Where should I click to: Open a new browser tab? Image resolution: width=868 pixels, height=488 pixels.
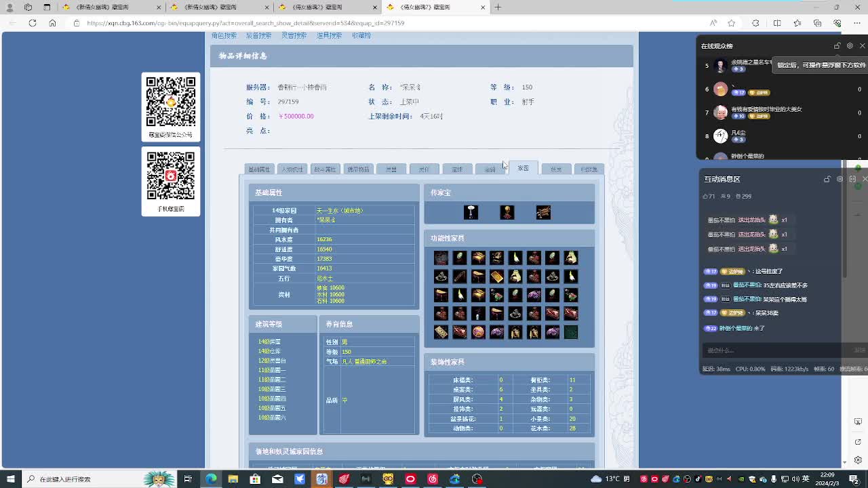pyautogui.click(x=498, y=7)
